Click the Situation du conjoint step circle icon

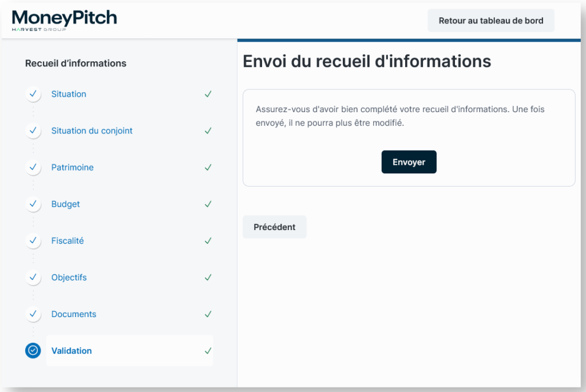pyautogui.click(x=33, y=130)
